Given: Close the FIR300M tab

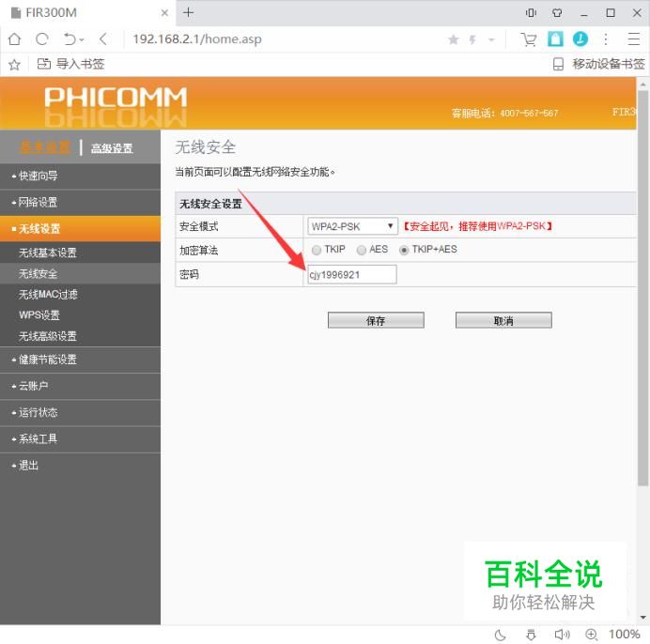Looking at the screenshot, I should click(164, 13).
